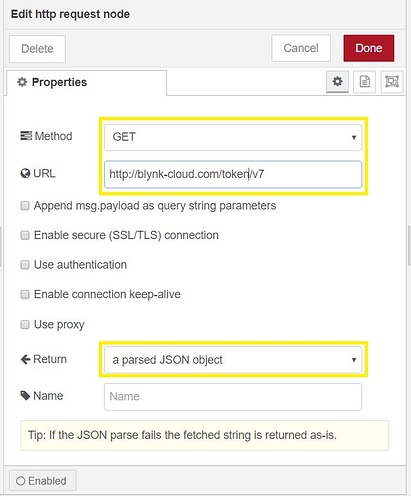Open node properties gear icon tab

click(337, 82)
